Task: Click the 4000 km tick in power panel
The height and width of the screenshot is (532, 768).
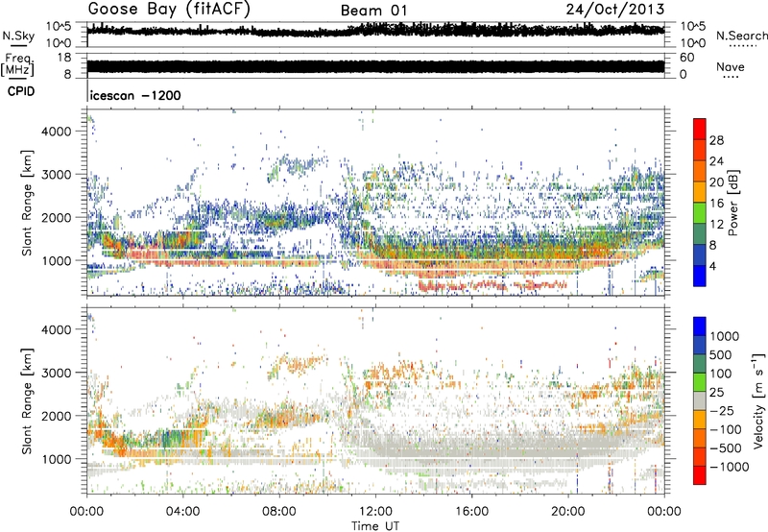Action: (x=58, y=132)
